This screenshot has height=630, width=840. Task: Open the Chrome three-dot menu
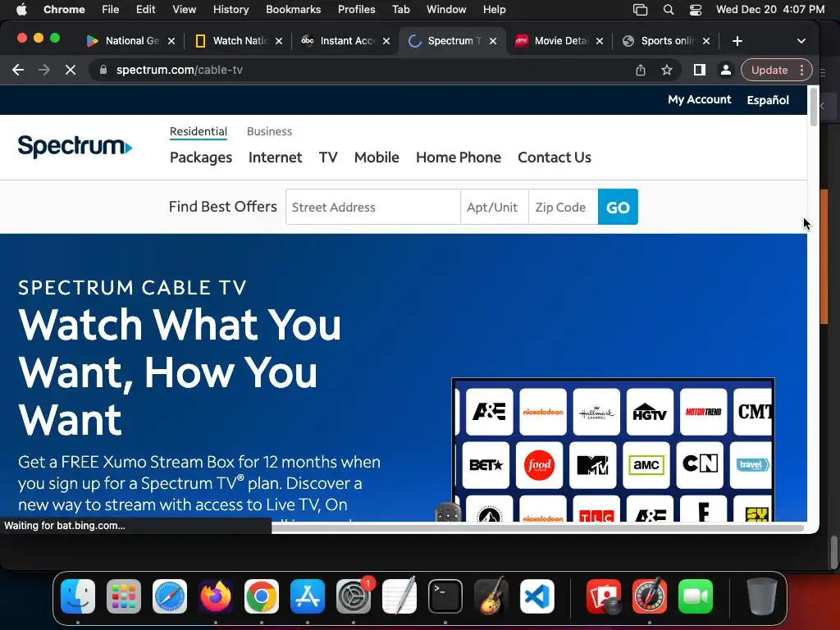coord(802,70)
